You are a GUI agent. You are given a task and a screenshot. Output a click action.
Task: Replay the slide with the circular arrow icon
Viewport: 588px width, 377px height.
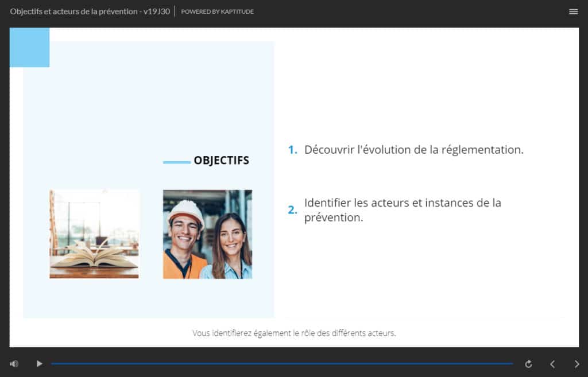pyautogui.click(x=528, y=364)
